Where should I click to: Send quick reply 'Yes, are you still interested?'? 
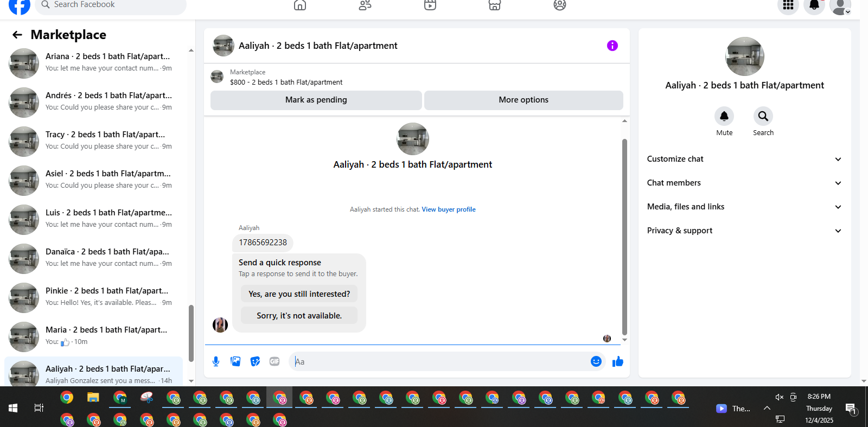pyautogui.click(x=299, y=294)
